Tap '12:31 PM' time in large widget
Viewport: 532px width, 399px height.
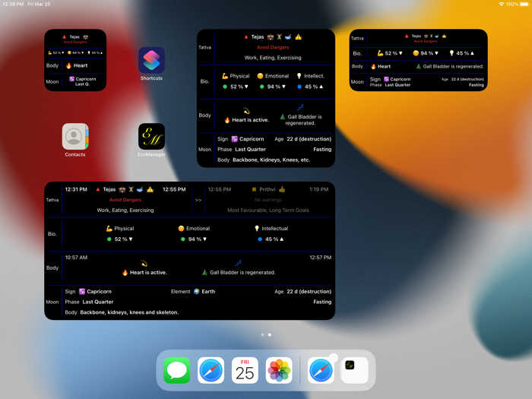(76, 189)
